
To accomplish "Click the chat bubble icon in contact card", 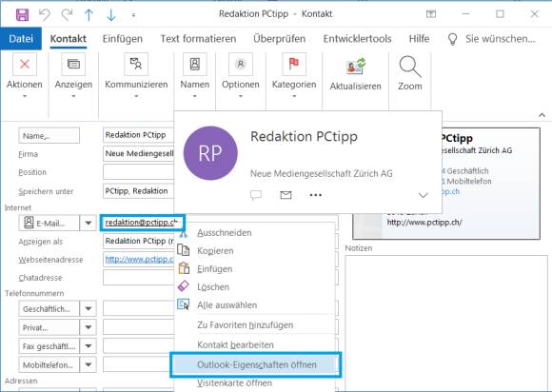I will [x=256, y=195].
